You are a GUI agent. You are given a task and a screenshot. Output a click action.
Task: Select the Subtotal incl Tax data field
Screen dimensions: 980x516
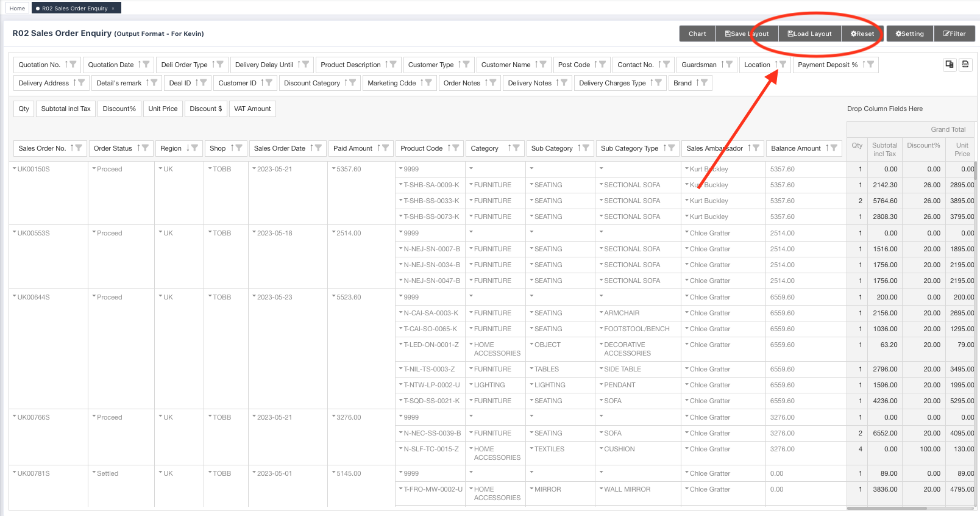pyautogui.click(x=66, y=109)
